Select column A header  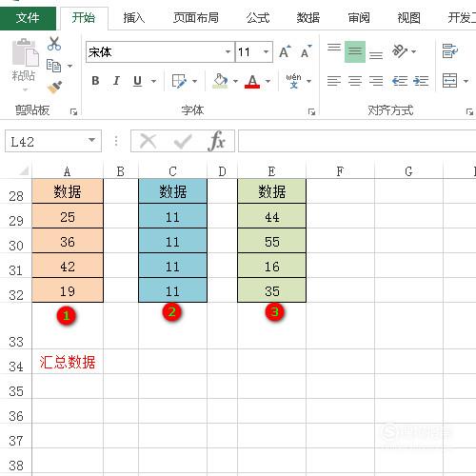[x=68, y=171]
